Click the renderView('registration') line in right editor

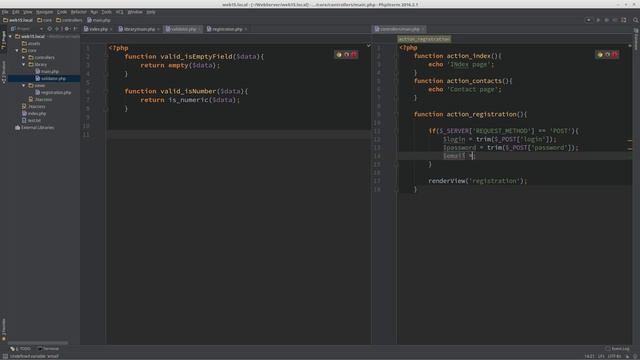pyautogui.click(x=478, y=181)
